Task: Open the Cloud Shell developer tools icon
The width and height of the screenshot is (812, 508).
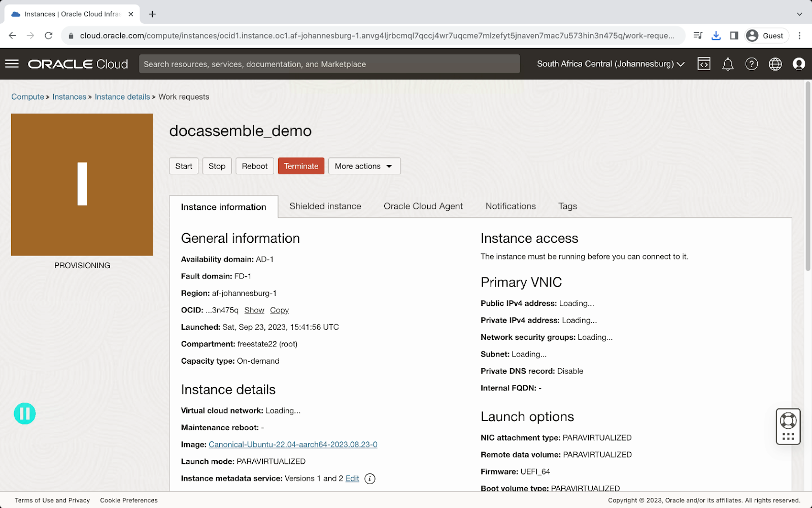Action: coord(704,64)
